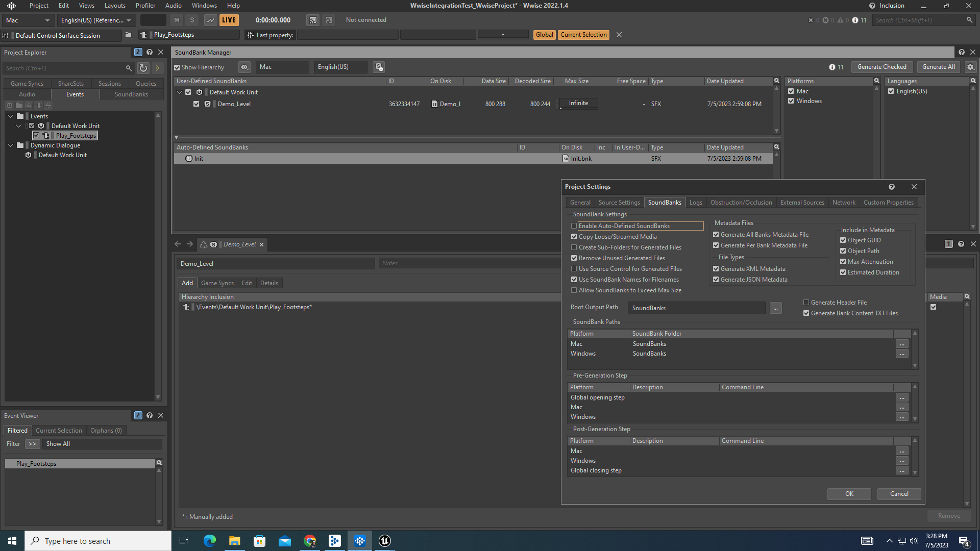Cancel the Project Settings dialog

tap(899, 494)
